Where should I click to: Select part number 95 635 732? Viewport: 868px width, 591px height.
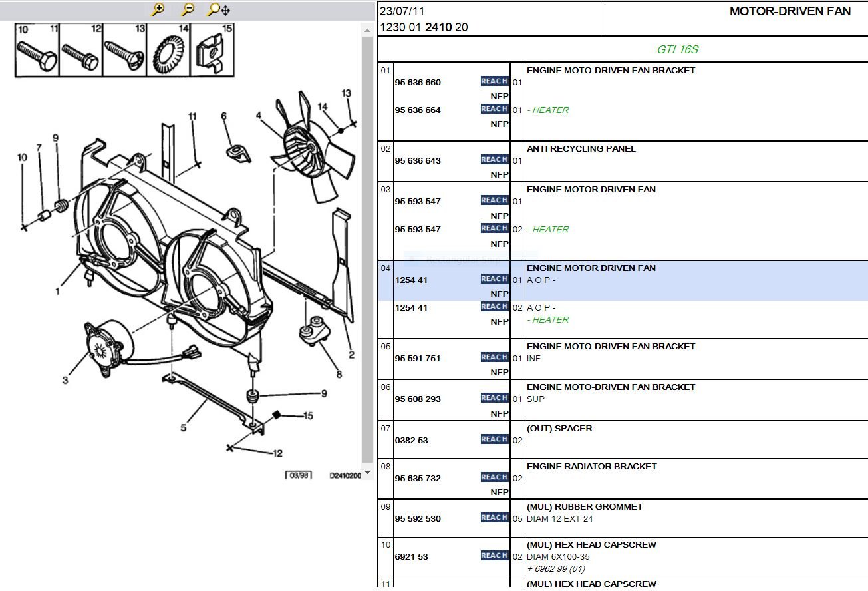418,479
